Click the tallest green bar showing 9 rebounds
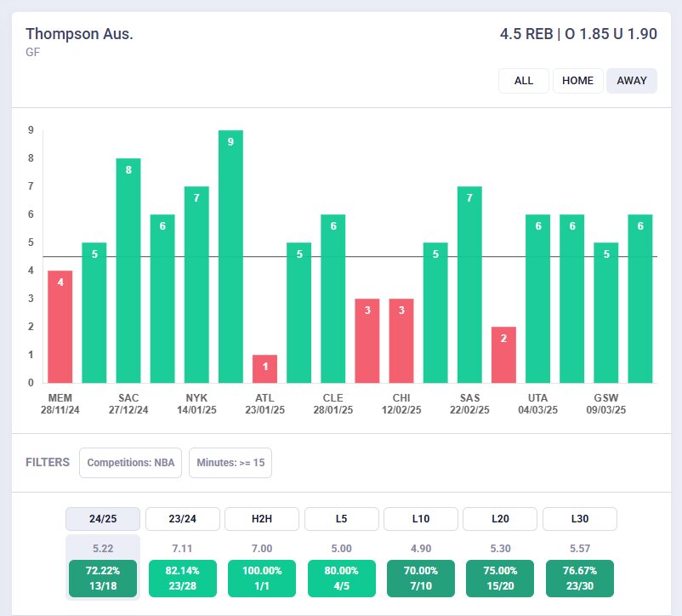The image size is (682, 616). [x=230, y=255]
